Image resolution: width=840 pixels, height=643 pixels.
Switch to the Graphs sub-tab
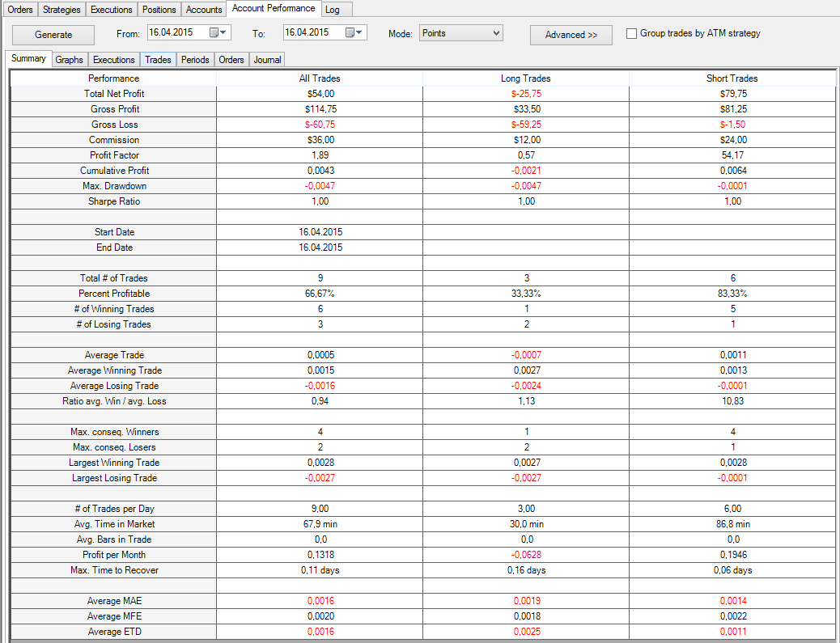(x=69, y=59)
